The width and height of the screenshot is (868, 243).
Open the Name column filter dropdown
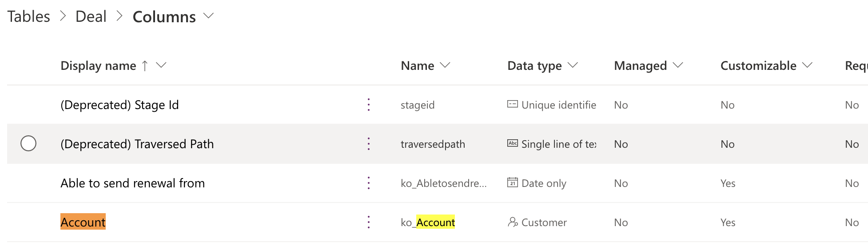[445, 65]
